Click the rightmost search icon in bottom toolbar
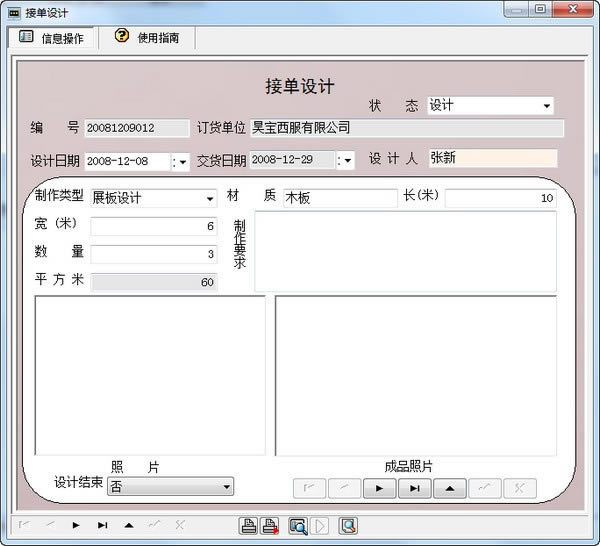Screen dimensions: 600x546 [x=347, y=526]
